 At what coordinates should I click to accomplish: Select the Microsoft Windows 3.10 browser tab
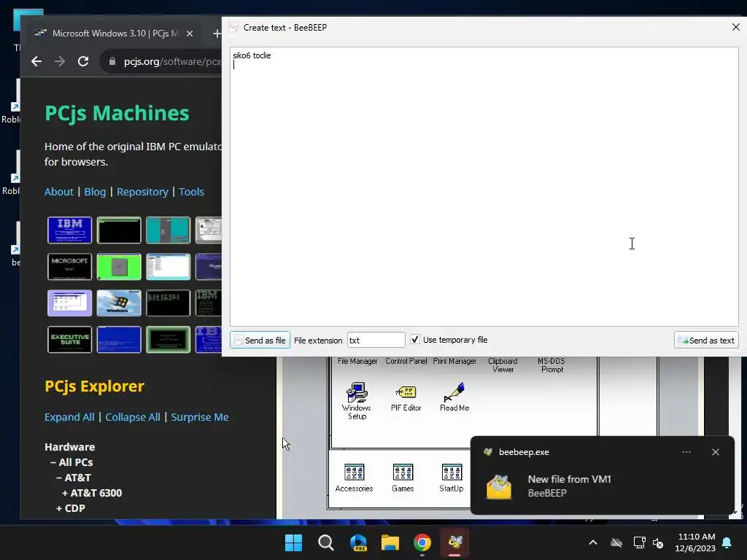point(115,34)
